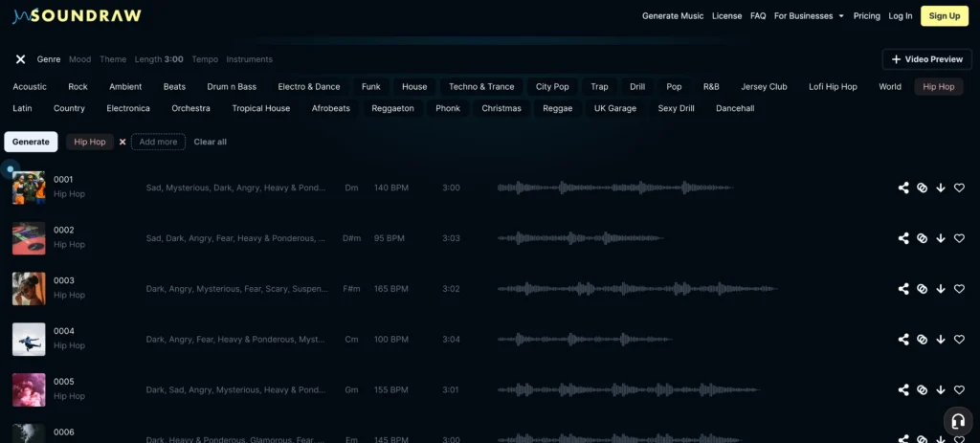This screenshot has width=980, height=443.
Task: Deselect the highlighted Hip Hop genre chip
Action: coord(938,86)
